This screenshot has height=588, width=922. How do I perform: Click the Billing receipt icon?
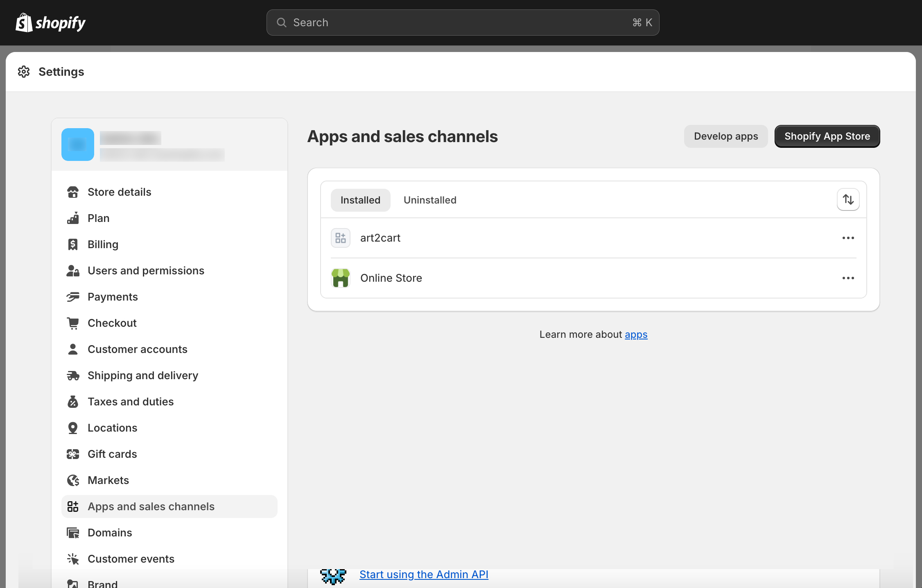(x=73, y=244)
